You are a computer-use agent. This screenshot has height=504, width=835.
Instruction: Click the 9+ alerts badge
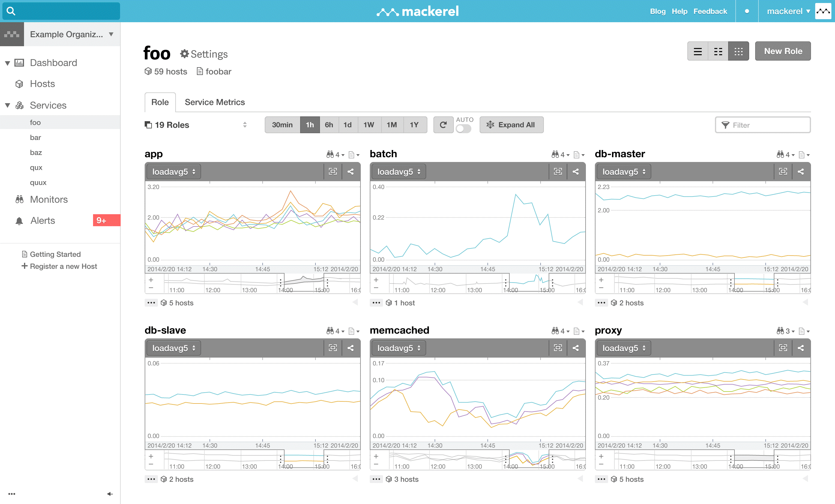click(x=107, y=220)
